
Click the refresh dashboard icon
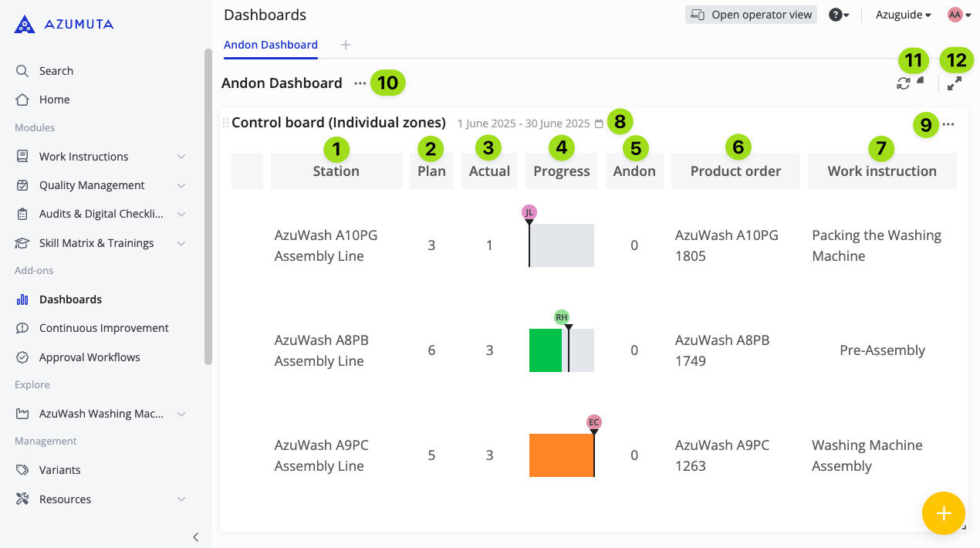(x=903, y=83)
